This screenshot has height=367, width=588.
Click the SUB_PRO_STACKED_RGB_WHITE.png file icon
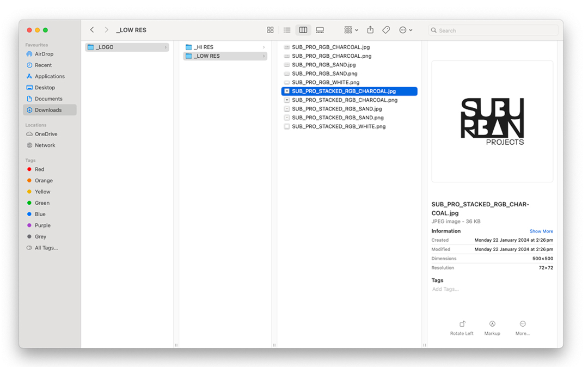click(x=287, y=127)
